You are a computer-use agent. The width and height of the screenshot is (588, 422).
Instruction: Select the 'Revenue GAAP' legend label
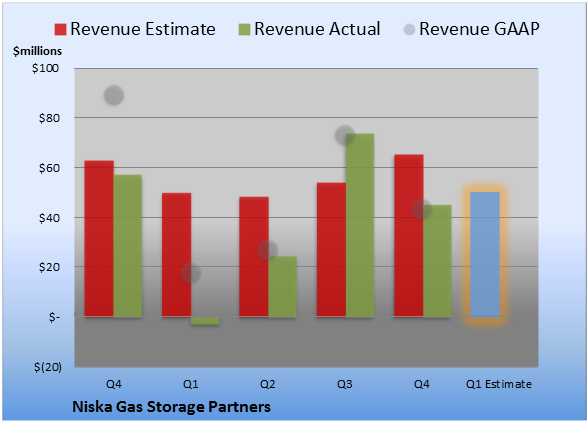point(479,29)
